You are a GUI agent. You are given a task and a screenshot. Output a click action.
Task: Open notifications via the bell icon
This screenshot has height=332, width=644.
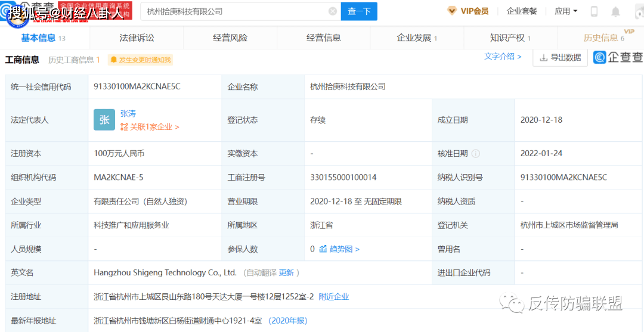pyautogui.click(x=615, y=11)
